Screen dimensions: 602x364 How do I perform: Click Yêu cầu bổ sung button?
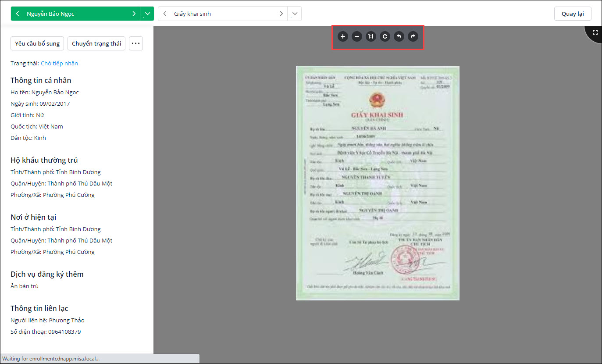(x=37, y=43)
